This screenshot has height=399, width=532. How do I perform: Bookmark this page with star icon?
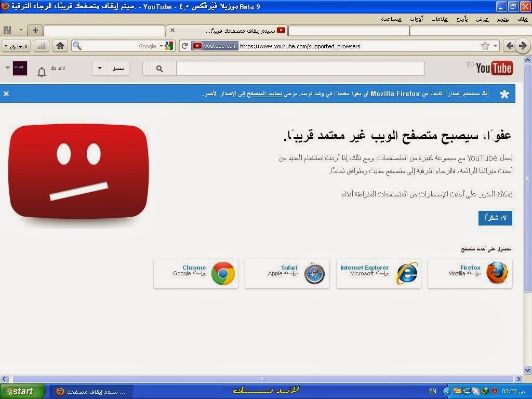click(485, 46)
